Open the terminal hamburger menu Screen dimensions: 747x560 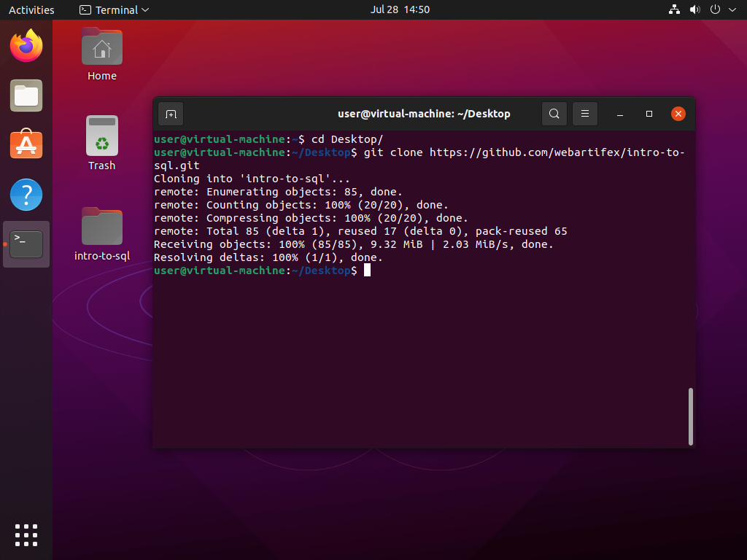(x=585, y=114)
